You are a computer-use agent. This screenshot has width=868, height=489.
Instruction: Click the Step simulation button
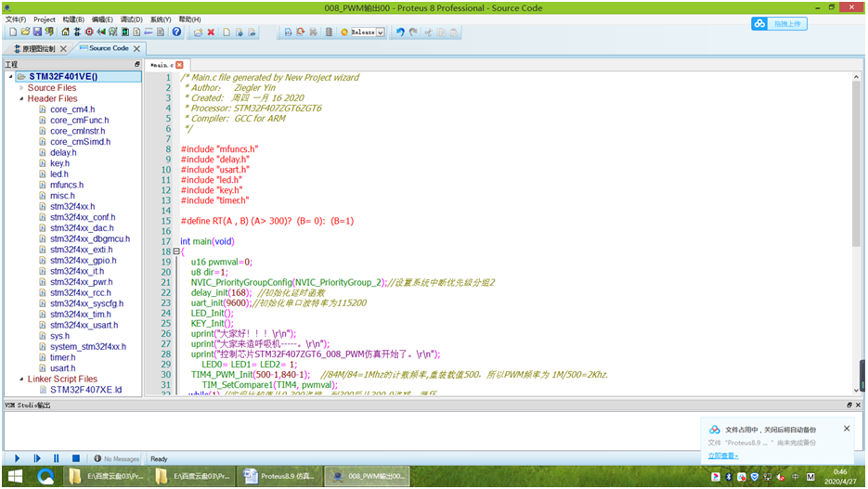37,458
